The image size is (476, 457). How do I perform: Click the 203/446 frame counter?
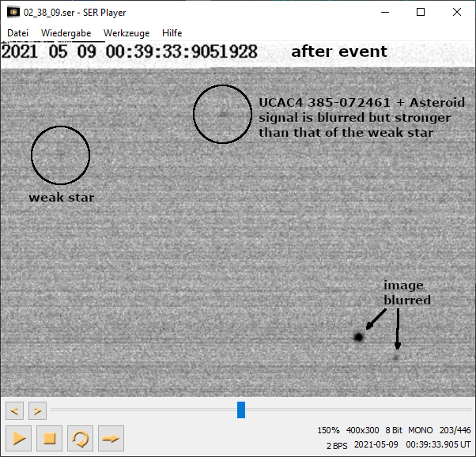[x=455, y=430]
